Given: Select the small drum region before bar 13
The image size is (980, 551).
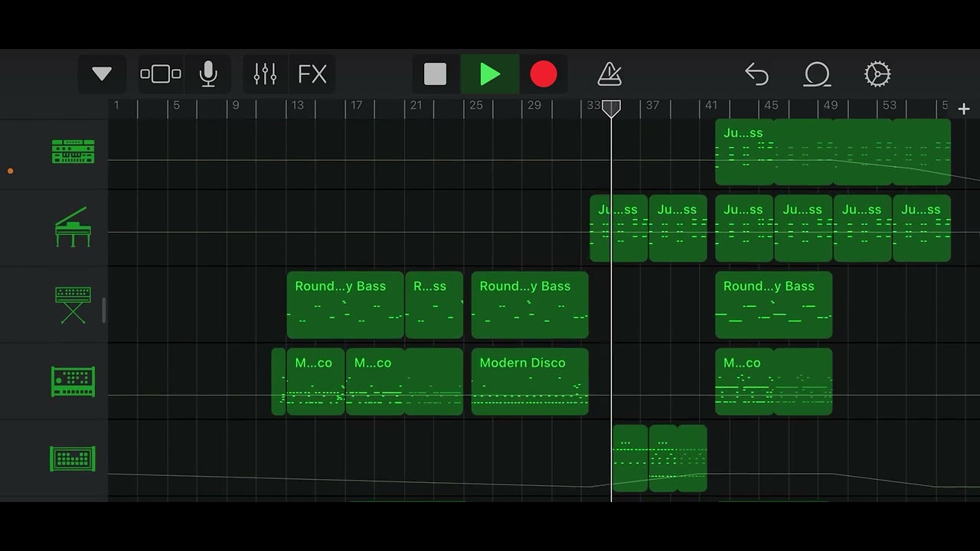Looking at the screenshot, I should [279, 381].
